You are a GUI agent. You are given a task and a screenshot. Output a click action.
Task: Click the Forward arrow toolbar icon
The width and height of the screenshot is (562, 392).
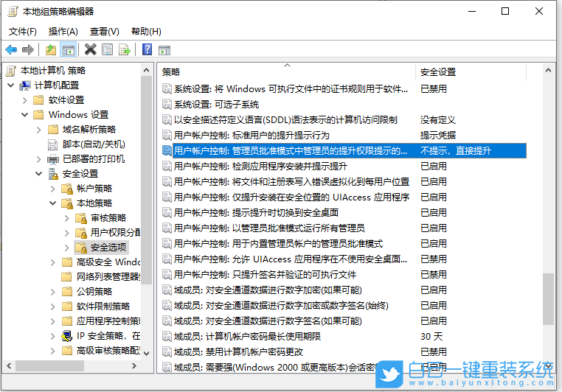(x=28, y=49)
